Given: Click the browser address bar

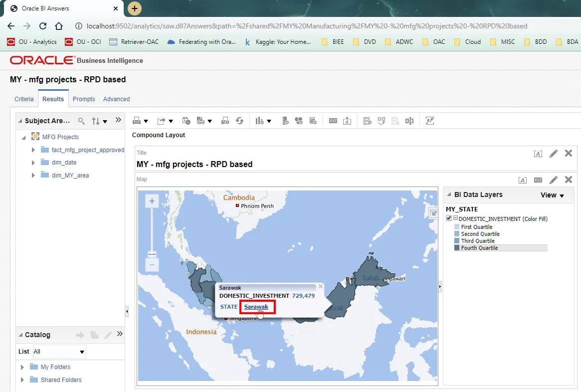Looking at the screenshot, I should pos(299,26).
